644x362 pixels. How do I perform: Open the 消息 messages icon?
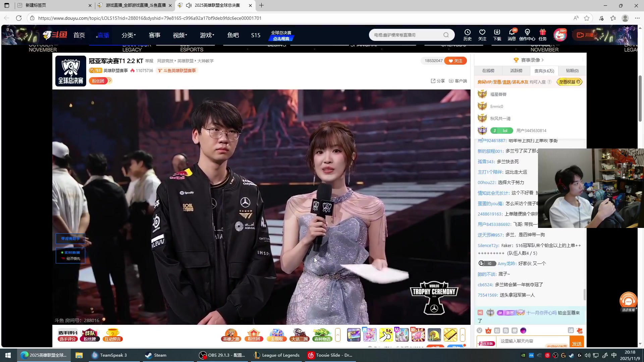tap(512, 35)
